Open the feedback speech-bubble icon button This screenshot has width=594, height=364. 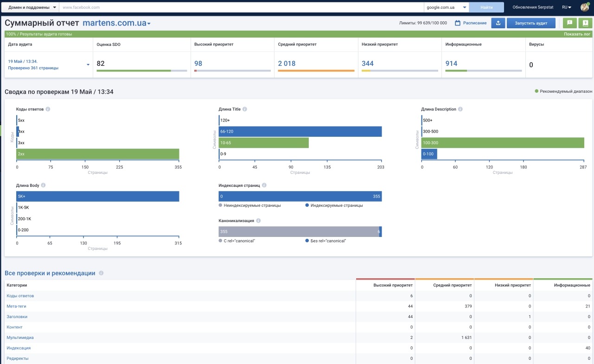[x=569, y=23]
